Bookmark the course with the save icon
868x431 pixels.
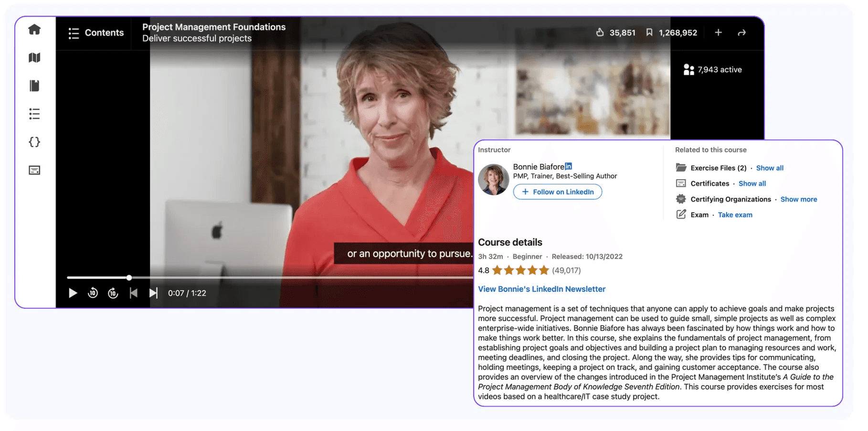[649, 32]
